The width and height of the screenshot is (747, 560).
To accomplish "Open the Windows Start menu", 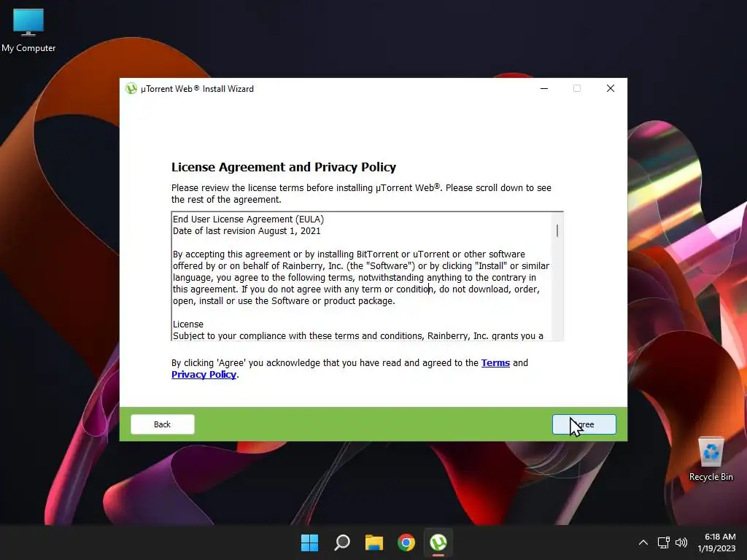I will 309,542.
